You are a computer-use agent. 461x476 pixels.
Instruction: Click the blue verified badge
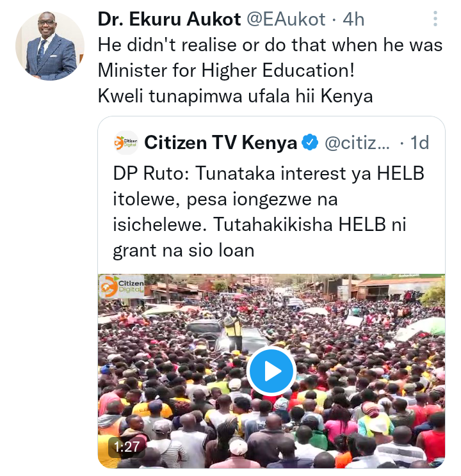pos(310,143)
